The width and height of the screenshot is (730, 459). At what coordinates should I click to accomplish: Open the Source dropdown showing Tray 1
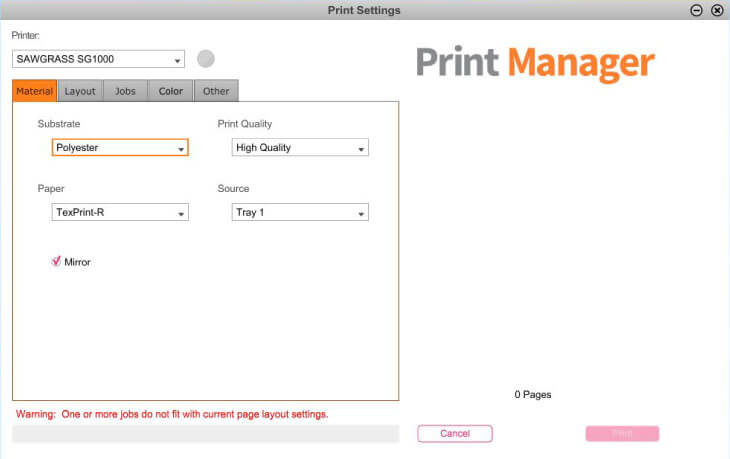300,212
